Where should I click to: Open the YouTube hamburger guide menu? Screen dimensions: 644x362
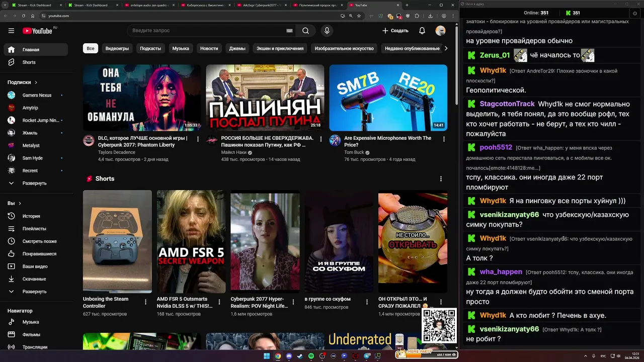pos(11,31)
